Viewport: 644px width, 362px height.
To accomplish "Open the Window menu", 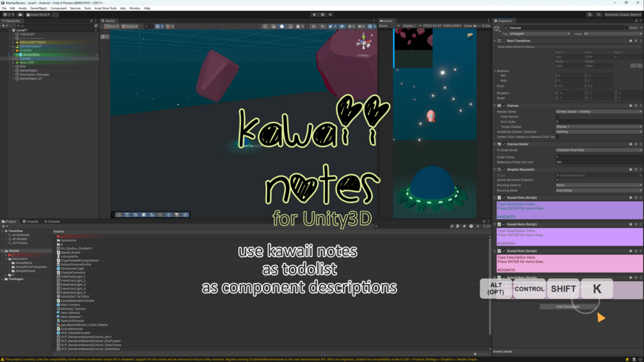I will coord(135,8).
